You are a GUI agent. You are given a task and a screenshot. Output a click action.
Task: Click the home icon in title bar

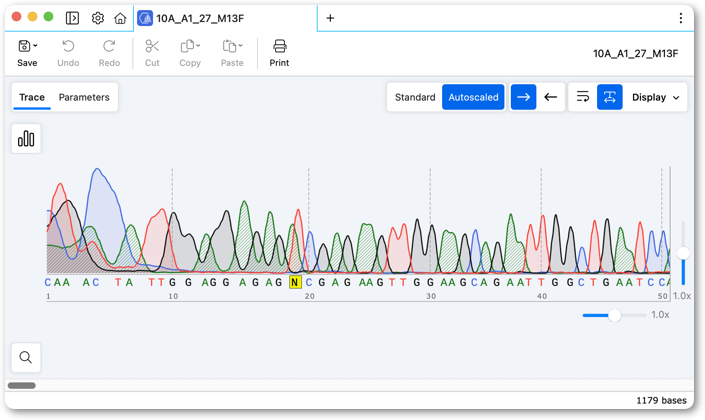pos(120,18)
